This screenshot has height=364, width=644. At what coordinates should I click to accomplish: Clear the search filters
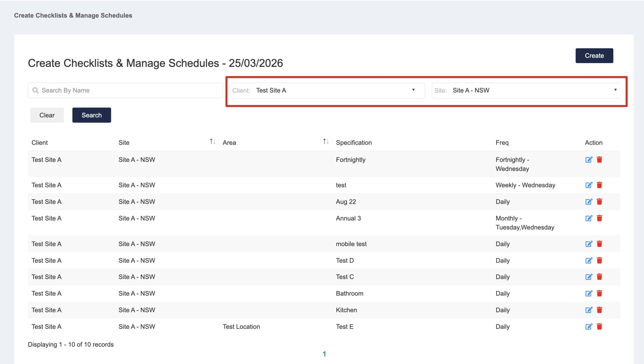pyautogui.click(x=47, y=115)
